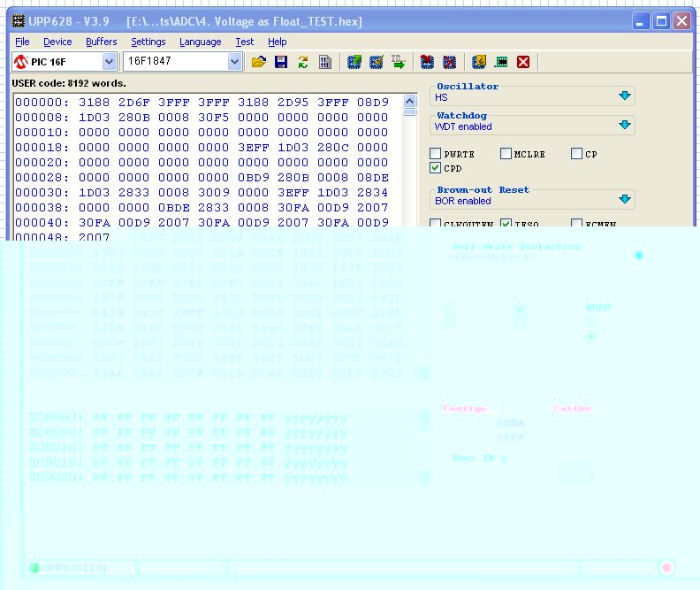Toggle the IESO checkbox

(506, 222)
